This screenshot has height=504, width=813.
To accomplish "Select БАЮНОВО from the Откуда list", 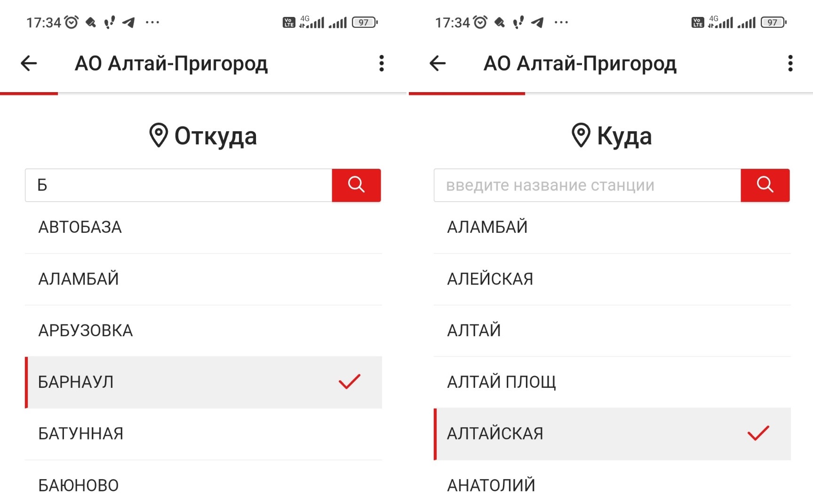I will point(203,484).
